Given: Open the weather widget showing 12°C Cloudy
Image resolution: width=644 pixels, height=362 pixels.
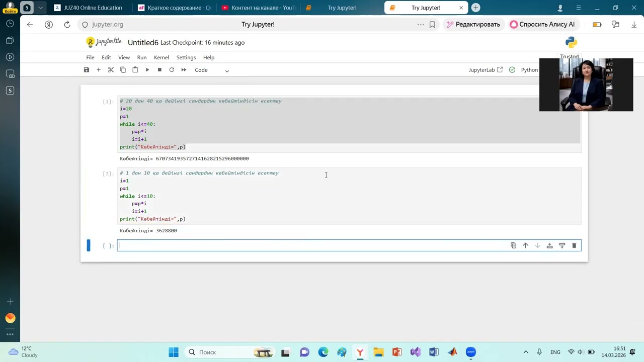Looking at the screenshot, I should [x=24, y=352].
